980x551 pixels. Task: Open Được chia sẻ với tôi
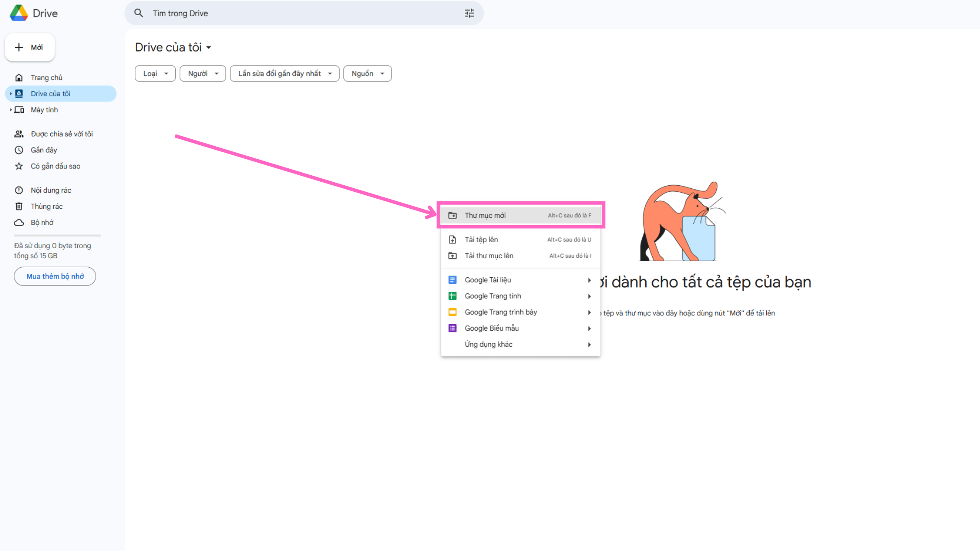coord(62,134)
